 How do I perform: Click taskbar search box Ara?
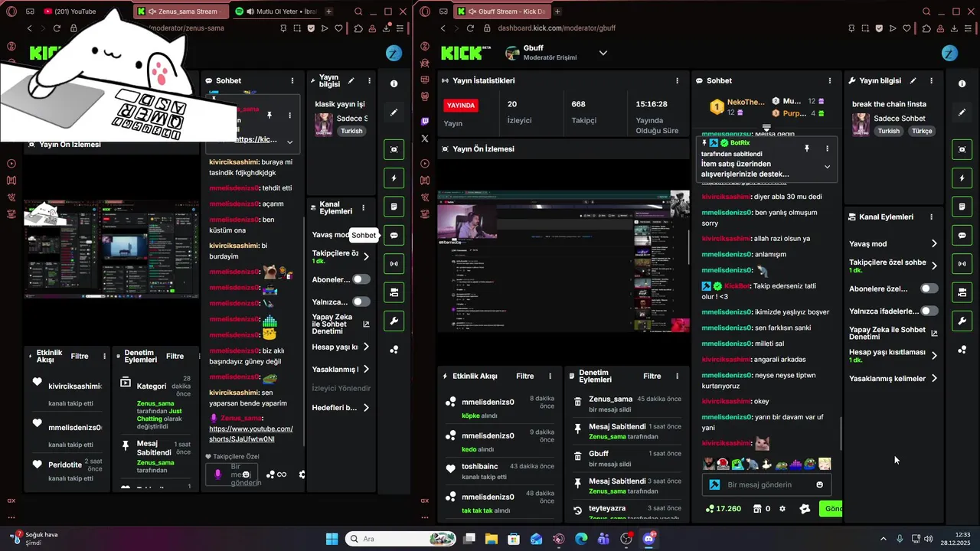point(401,539)
